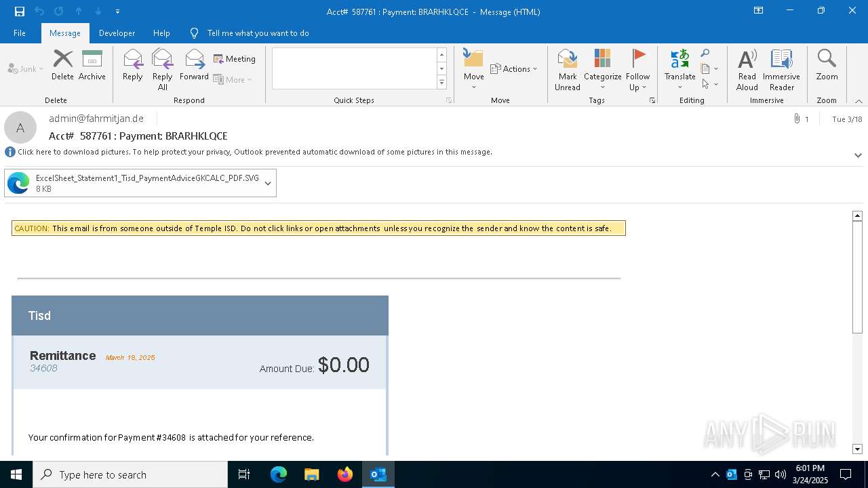
Task: Open Ribbon Display Options
Action: (759, 11)
